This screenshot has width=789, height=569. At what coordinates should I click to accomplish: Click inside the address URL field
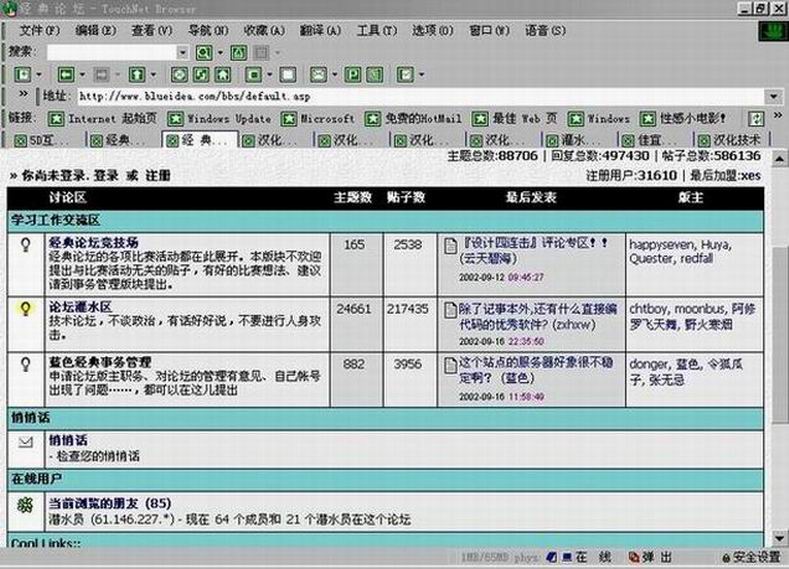[400, 96]
